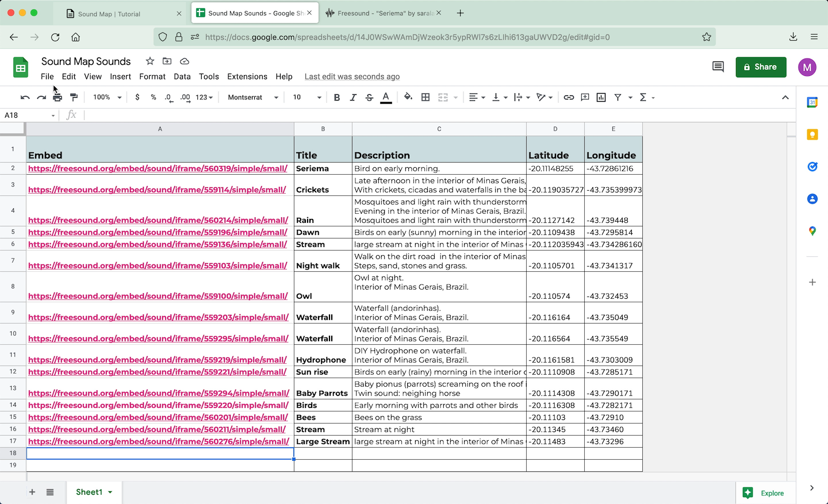Toggle strikethrough formatting
Viewport: 828px width, 504px height.
(369, 98)
